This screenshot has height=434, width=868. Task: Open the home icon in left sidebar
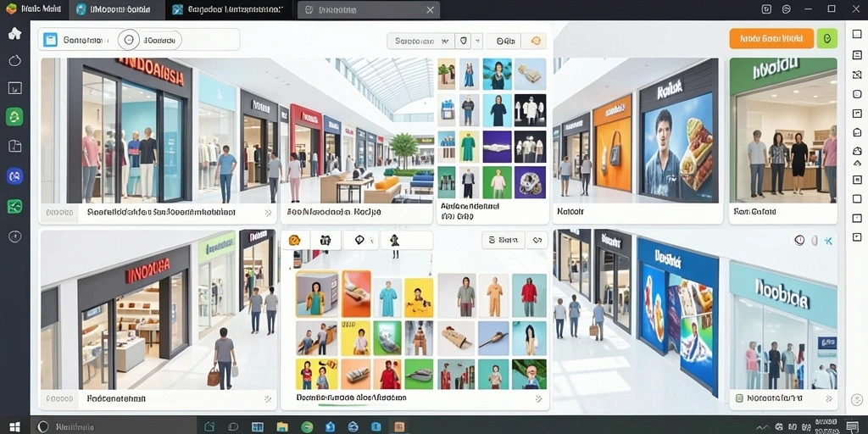click(x=15, y=34)
